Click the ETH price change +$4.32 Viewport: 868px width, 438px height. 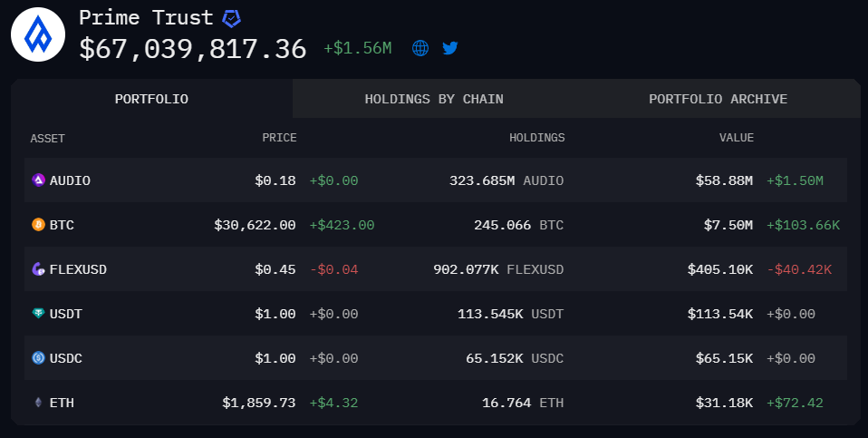pos(333,403)
